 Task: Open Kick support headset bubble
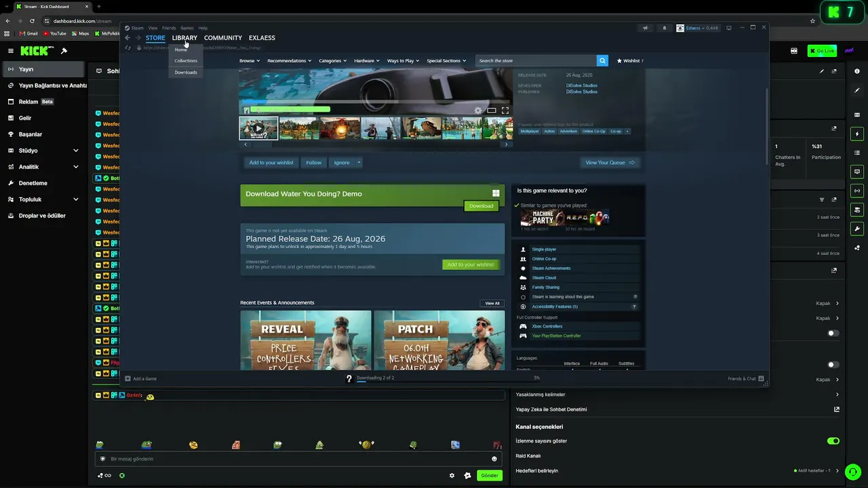(x=853, y=471)
